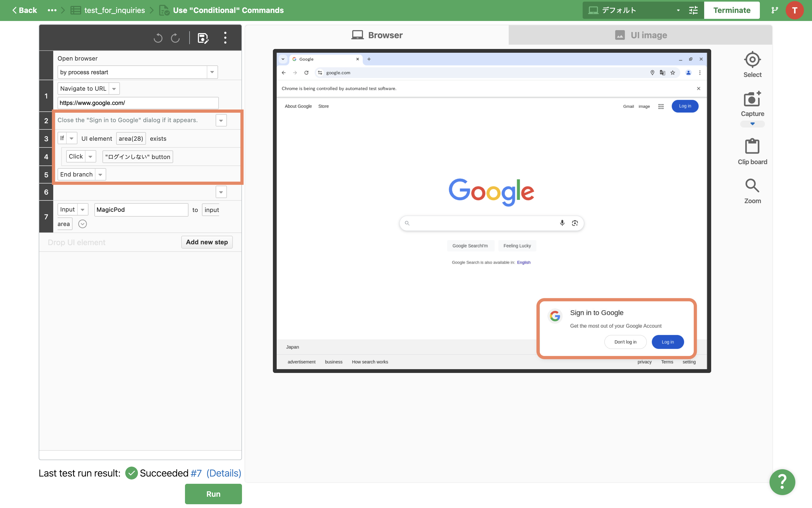The height and width of the screenshot is (508, 812).
Task: Click the area(28) UI element chip
Action: click(x=131, y=138)
